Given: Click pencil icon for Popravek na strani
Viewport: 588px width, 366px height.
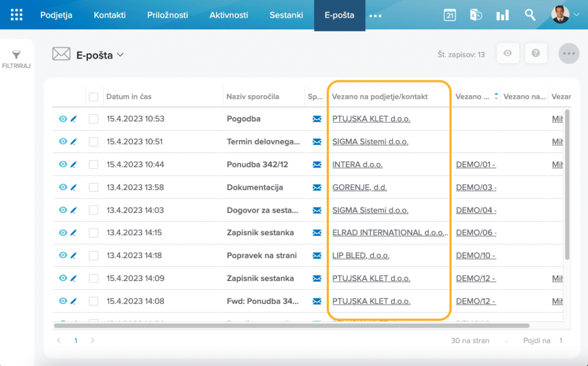Looking at the screenshot, I should [x=73, y=255].
